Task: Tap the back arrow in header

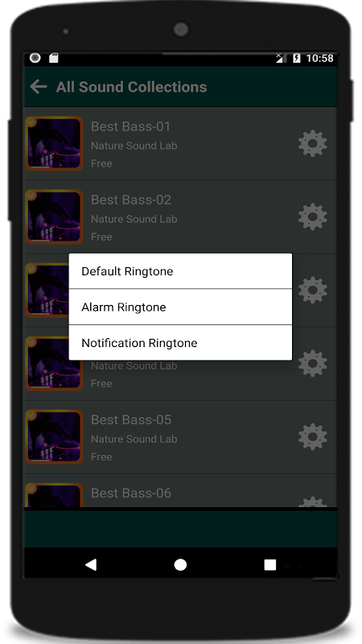Action: pyautogui.click(x=39, y=87)
